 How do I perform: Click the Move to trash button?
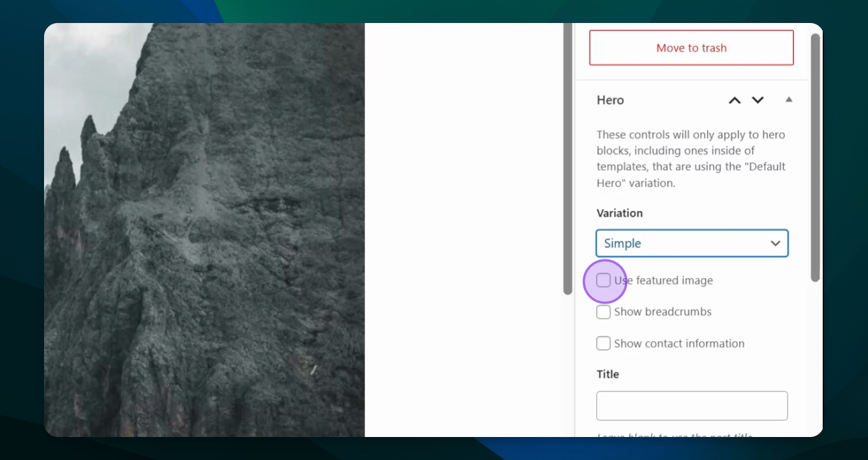(x=691, y=48)
